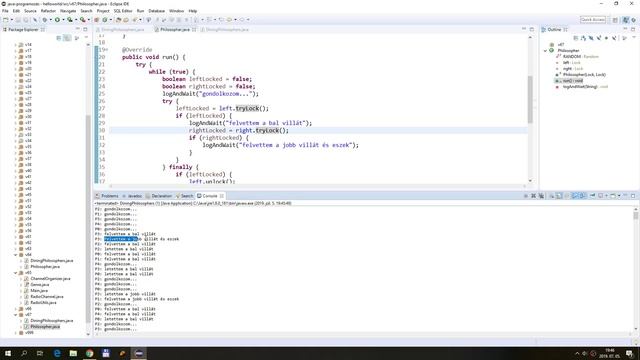Screen dimensions: 640x360
Task: Open the Open Perspective button
Action: [615, 20]
